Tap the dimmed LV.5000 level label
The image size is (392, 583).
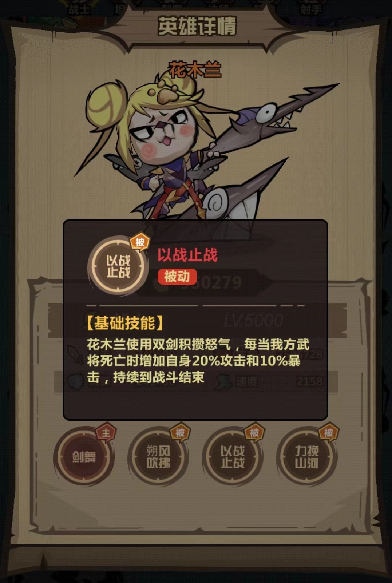(x=254, y=320)
